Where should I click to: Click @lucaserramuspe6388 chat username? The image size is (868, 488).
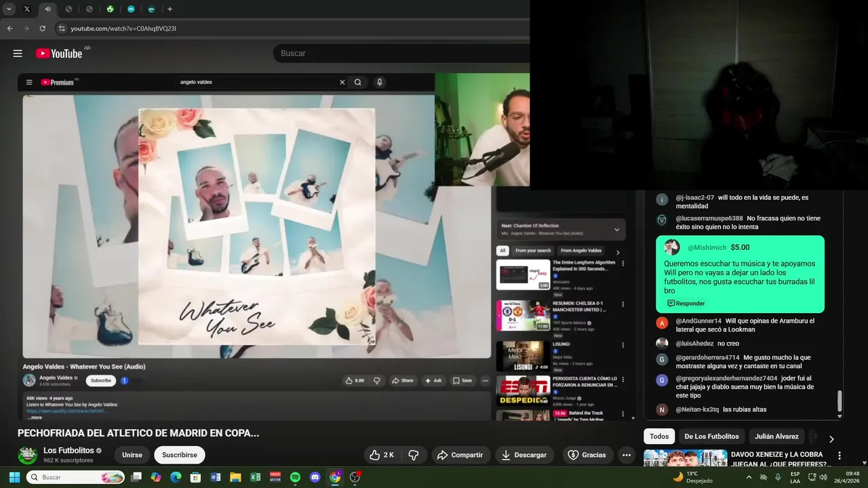click(x=709, y=218)
